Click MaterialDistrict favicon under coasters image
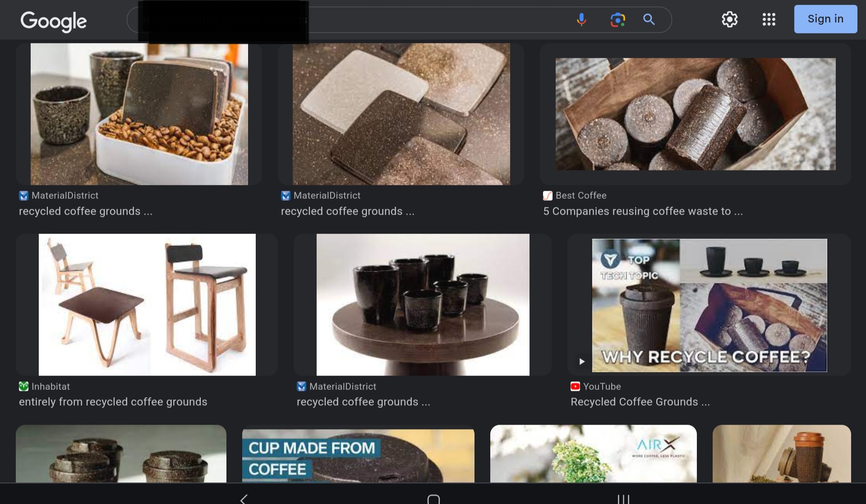This screenshot has height=504, width=866. pos(286,196)
